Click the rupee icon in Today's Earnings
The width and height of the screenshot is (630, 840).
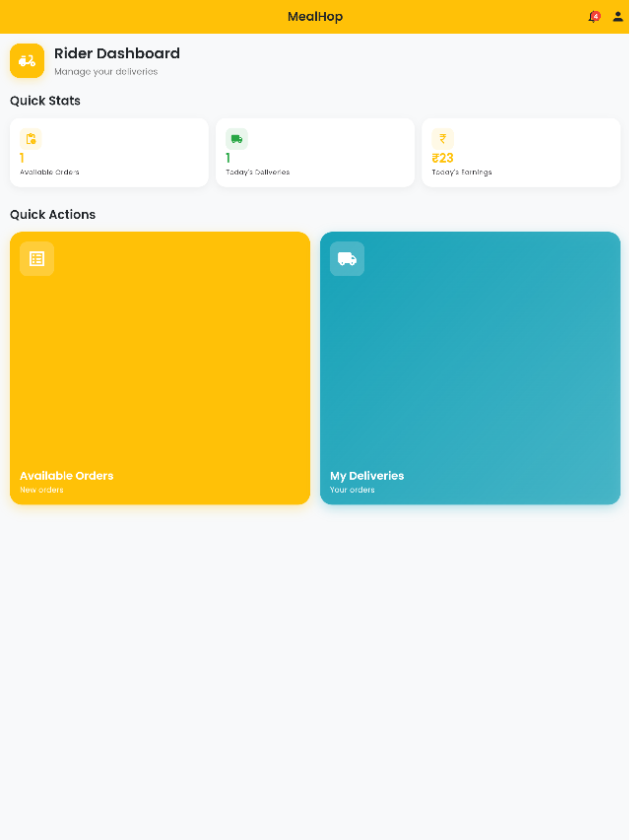pyautogui.click(x=443, y=139)
